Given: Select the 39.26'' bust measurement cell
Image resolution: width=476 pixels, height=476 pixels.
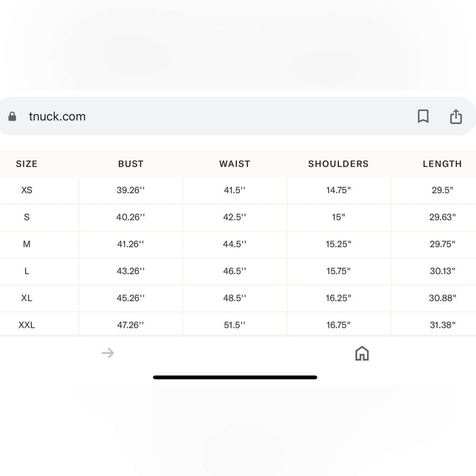Looking at the screenshot, I should click(x=130, y=190).
